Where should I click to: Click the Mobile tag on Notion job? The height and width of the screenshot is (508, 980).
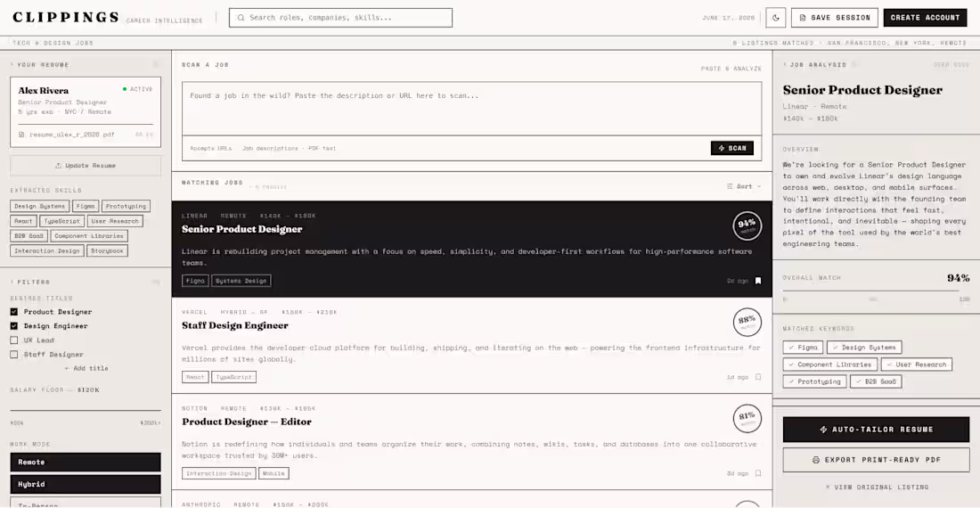point(274,473)
